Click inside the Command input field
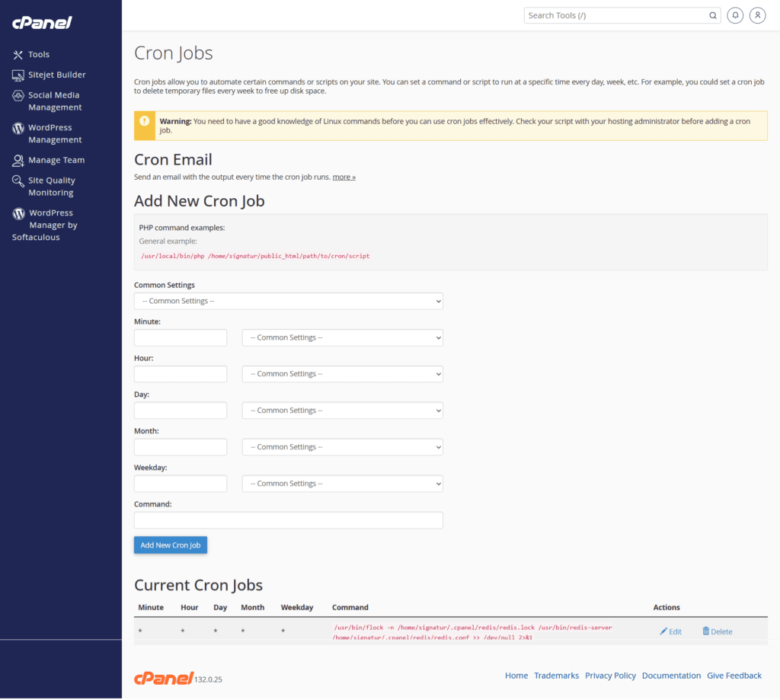This screenshot has width=780, height=700. click(x=288, y=519)
